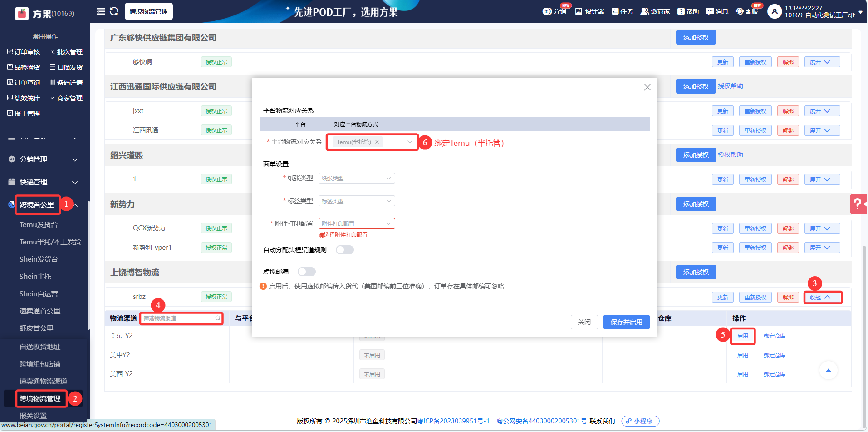Contact 客服 from the header
Screen dimensions: 868x432
click(x=747, y=11)
